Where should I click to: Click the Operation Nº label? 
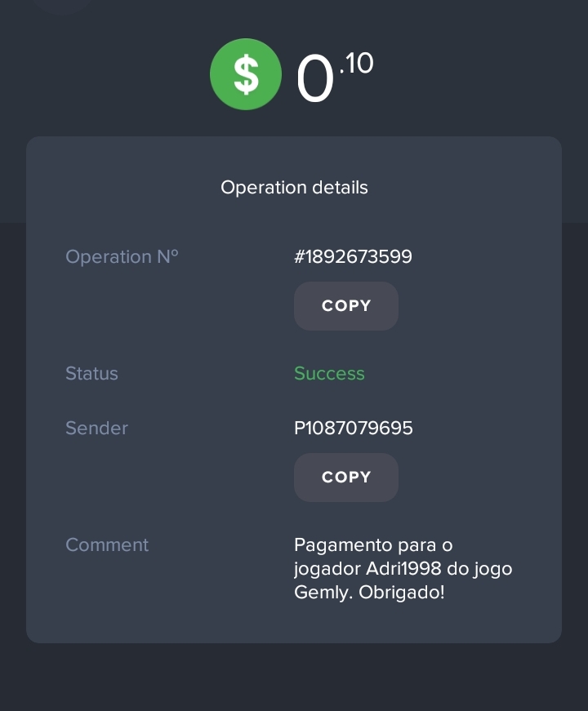pos(122,257)
